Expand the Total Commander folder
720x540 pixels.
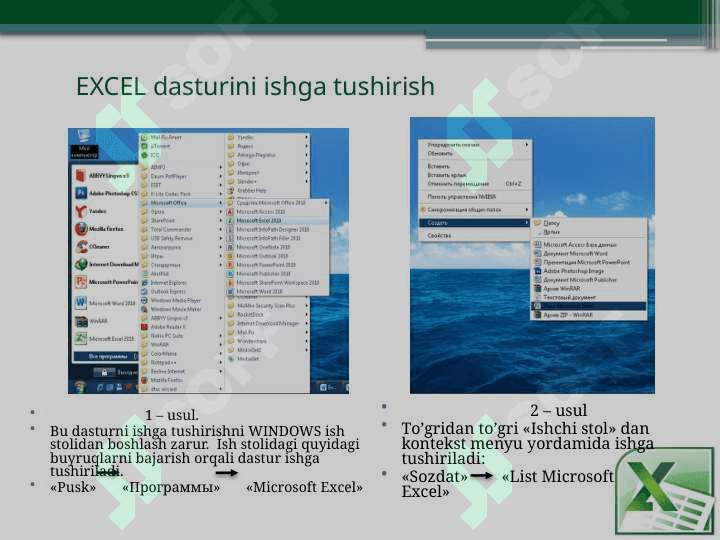tap(182, 229)
